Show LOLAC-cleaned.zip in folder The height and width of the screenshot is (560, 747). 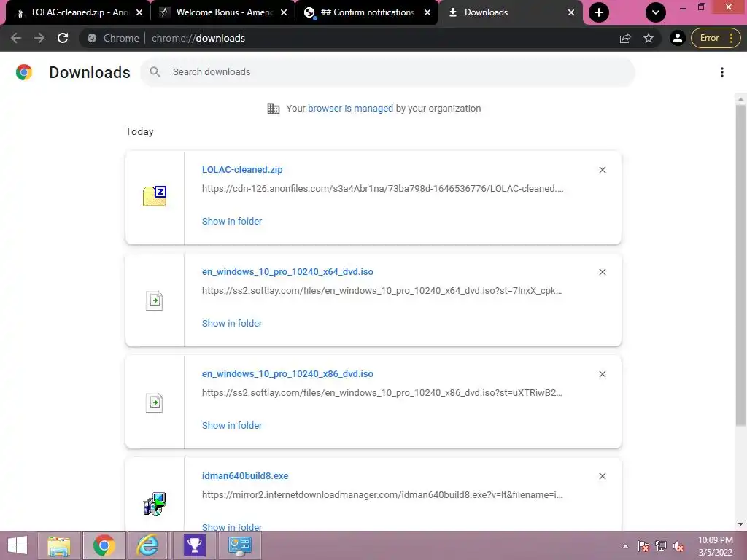[x=232, y=222]
